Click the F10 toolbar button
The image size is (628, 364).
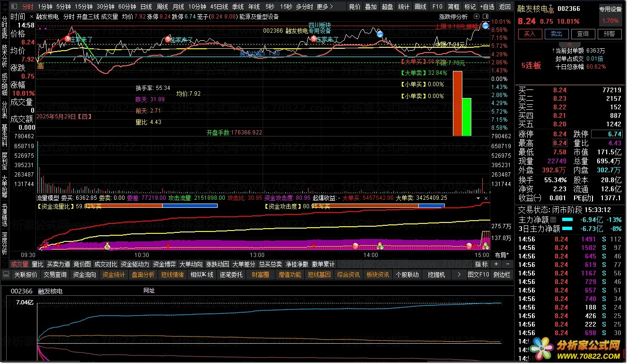point(437,7)
